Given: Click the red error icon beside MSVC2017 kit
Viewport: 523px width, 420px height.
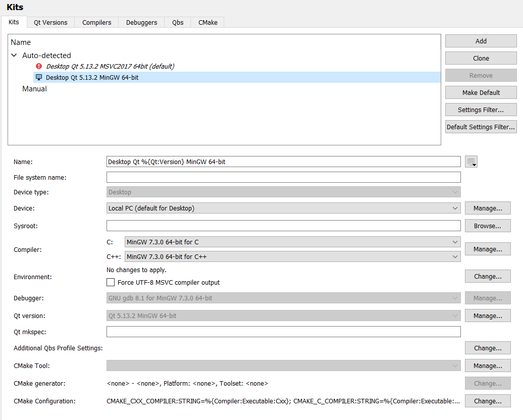Looking at the screenshot, I should point(39,66).
